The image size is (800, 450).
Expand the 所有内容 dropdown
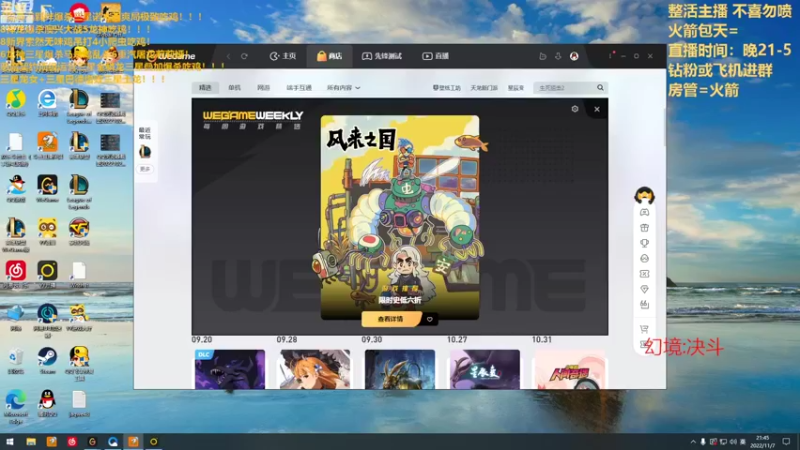[x=343, y=88]
